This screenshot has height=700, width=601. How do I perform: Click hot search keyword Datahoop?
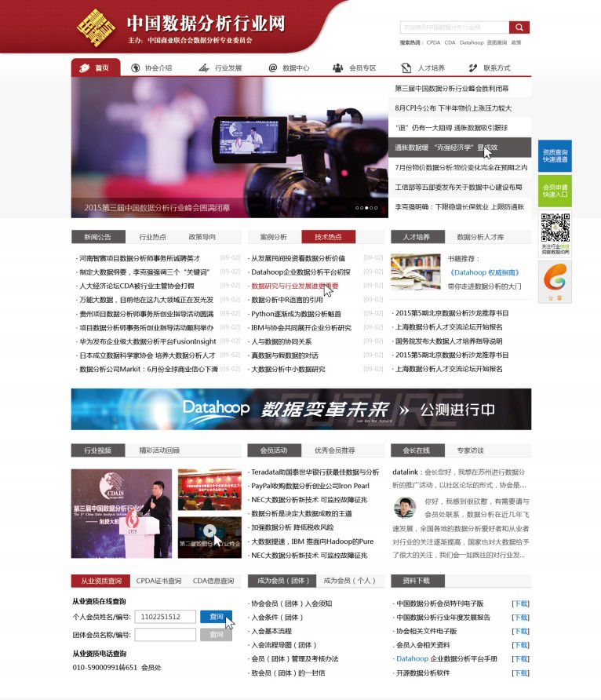pyautogui.click(x=472, y=43)
